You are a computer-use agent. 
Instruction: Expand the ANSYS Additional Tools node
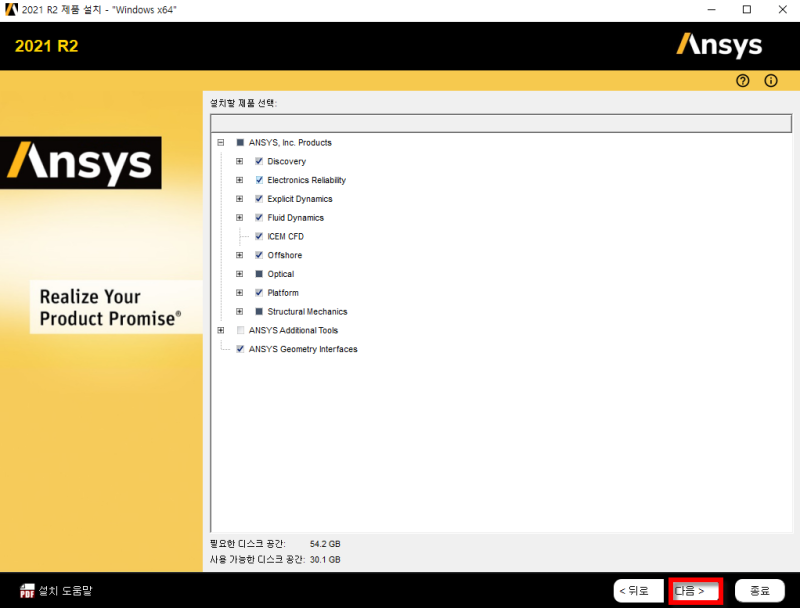click(x=220, y=330)
